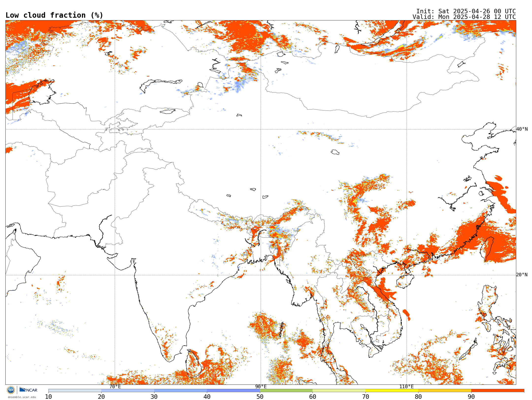
Task: Click the 70°E longitude label
Action: 115,387
